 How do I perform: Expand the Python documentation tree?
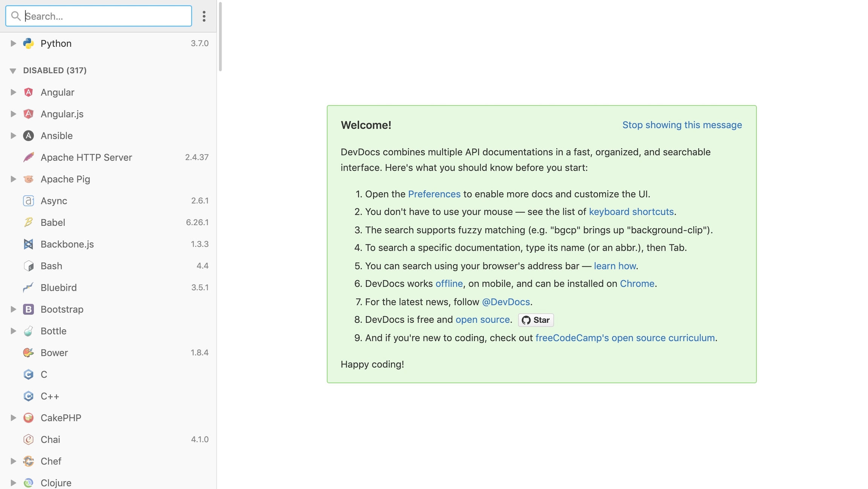click(13, 43)
